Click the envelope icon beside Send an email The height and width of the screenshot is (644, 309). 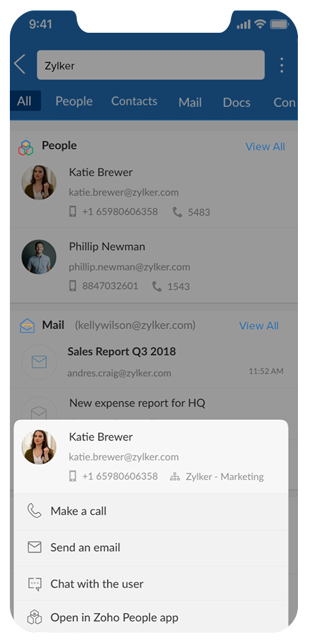(35, 547)
